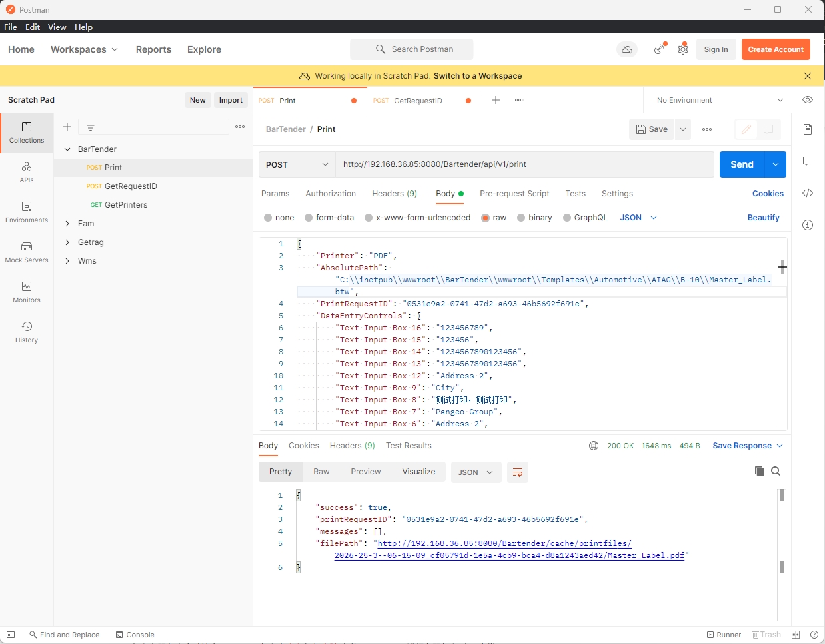Copy the response body with copy icon

pos(759,471)
